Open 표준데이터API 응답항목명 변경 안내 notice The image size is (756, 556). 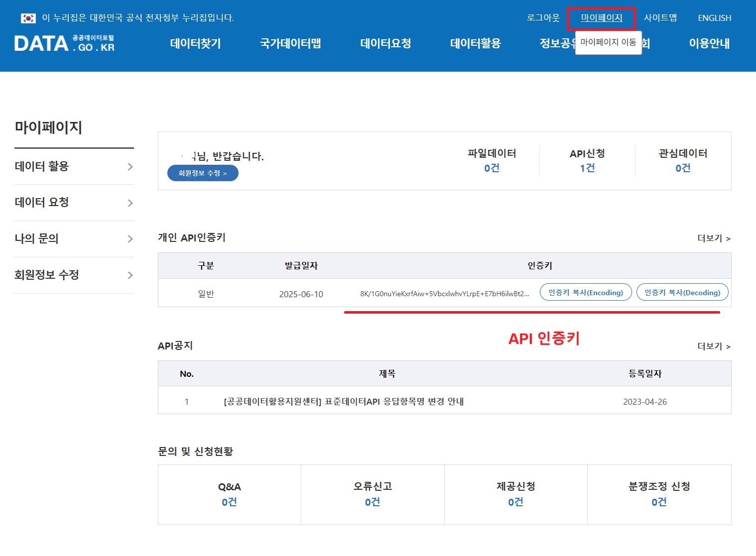pos(344,402)
